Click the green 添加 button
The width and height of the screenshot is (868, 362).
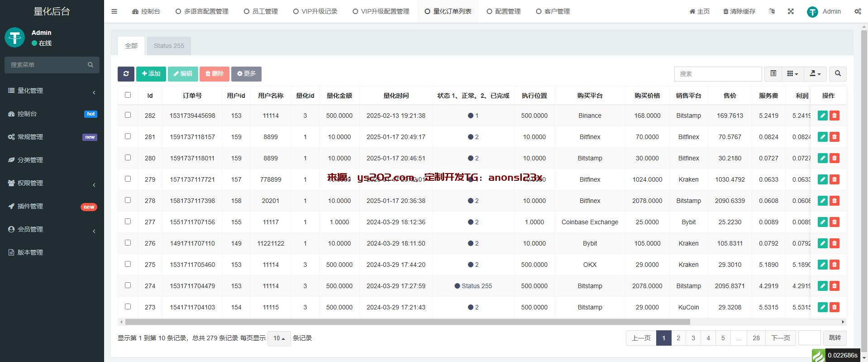(x=151, y=74)
